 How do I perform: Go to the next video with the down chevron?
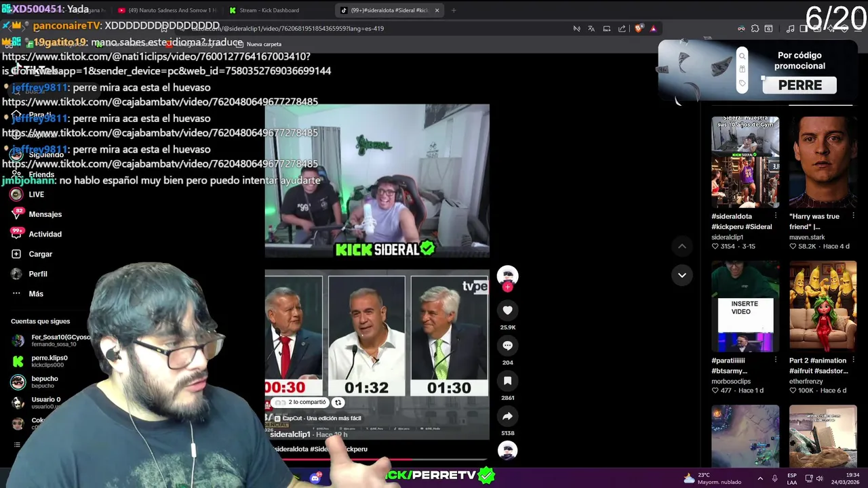point(682,274)
